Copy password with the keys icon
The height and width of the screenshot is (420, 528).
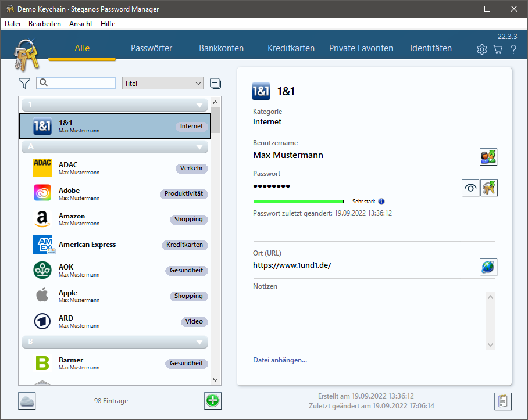pos(489,188)
